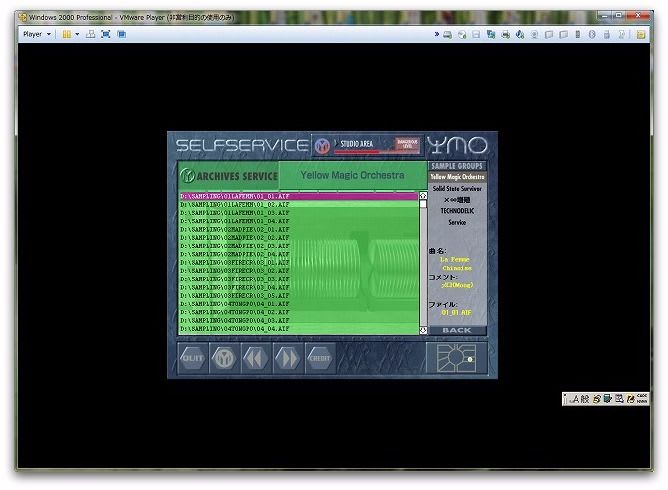Click the SAMPLE GROUPS header
This screenshot has width=668, height=490.
[x=457, y=166]
